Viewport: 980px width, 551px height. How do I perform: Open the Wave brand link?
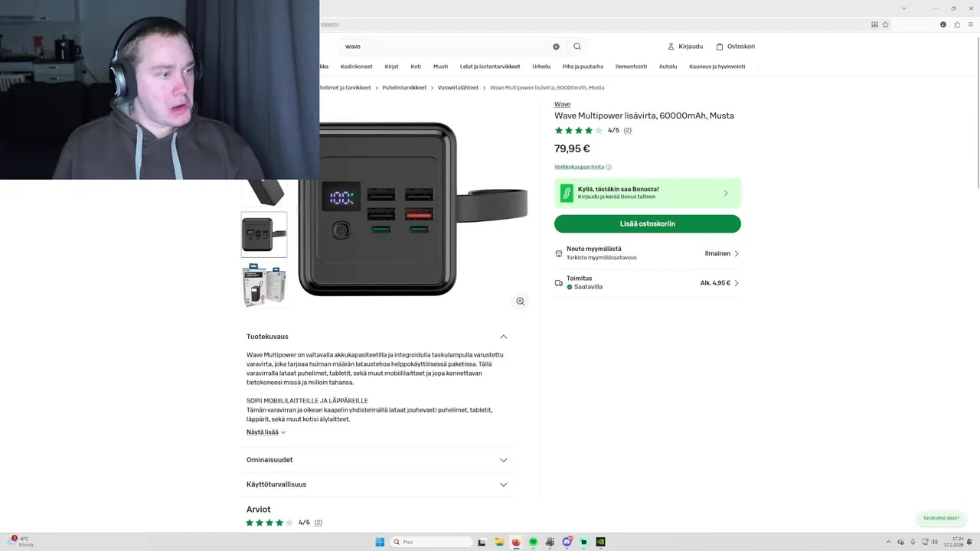(x=562, y=104)
